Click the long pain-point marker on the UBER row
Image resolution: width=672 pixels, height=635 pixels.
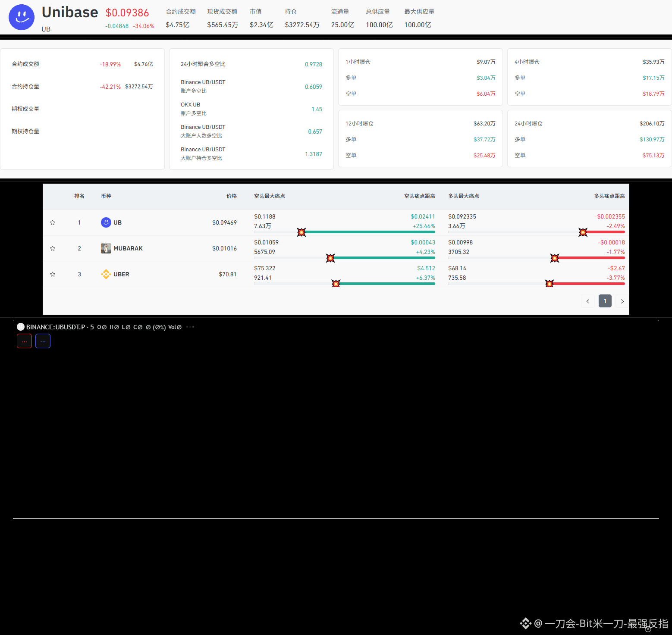tap(549, 284)
